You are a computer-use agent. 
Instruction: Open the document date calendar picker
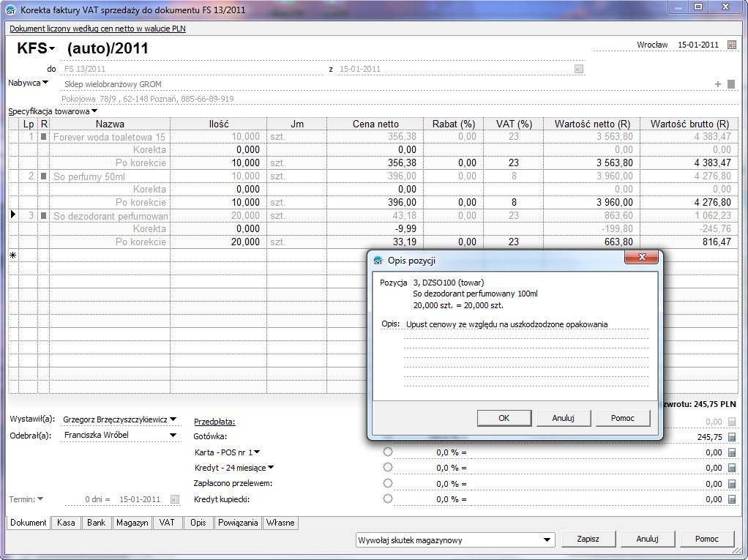(x=732, y=45)
